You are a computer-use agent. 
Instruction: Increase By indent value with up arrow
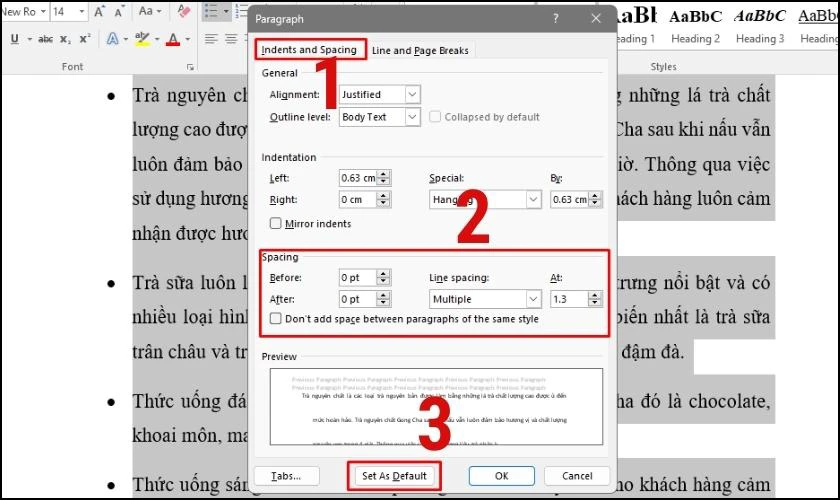(595, 196)
